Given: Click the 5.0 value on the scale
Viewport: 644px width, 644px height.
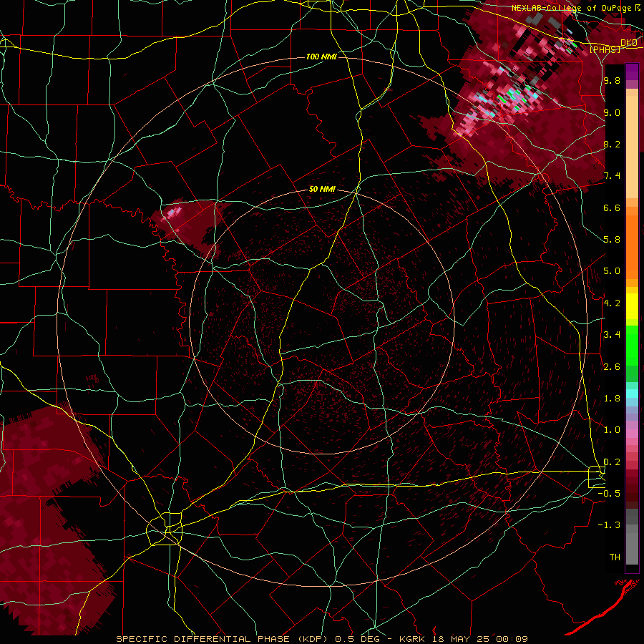Looking at the screenshot, I should tap(612, 271).
